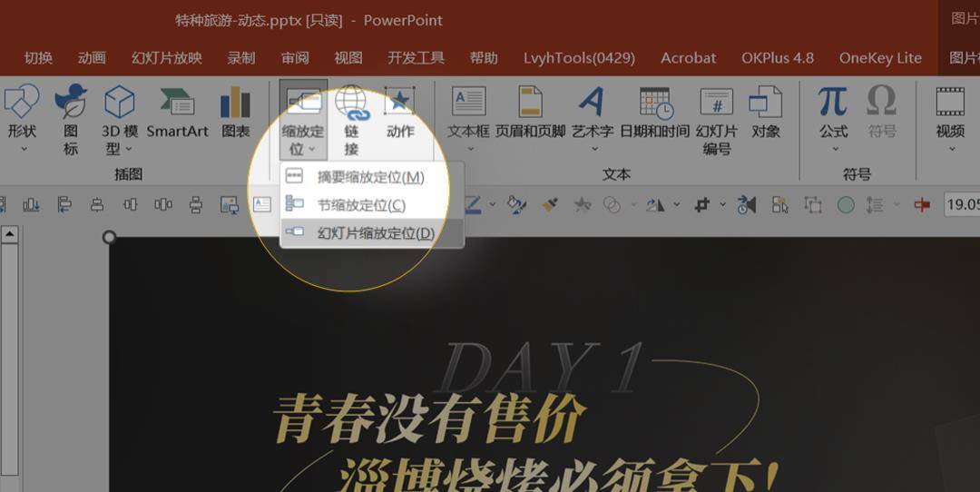Select the 青春没有售价 title text
The width and height of the screenshot is (980, 492).
click(x=430, y=418)
